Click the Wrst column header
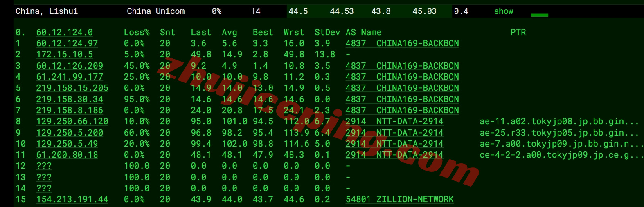 click(294, 32)
